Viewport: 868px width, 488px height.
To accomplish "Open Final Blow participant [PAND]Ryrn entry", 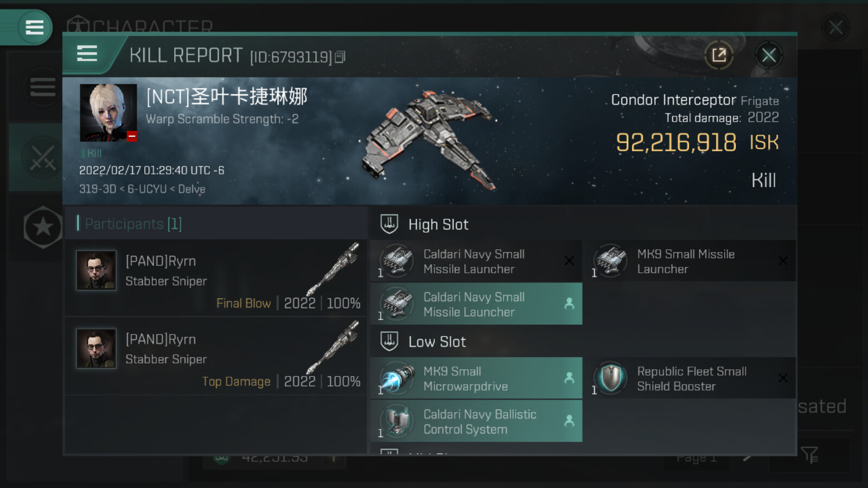I will [216, 278].
